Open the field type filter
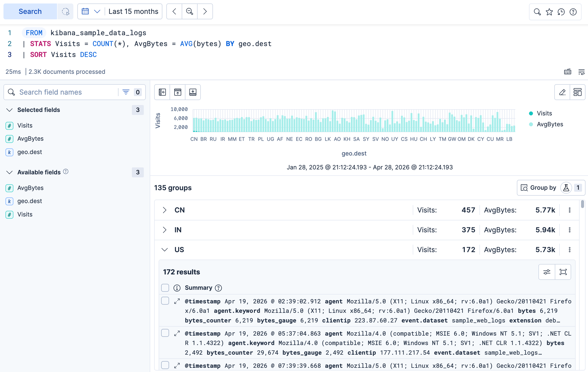588x372 pixels. [x=132, y=92]
